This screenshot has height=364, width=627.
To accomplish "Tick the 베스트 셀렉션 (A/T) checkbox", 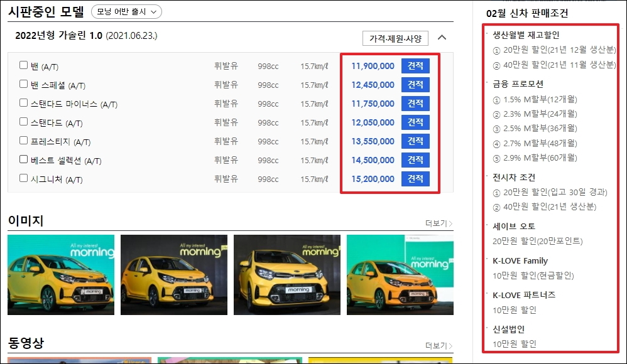I will click(24, 159).
